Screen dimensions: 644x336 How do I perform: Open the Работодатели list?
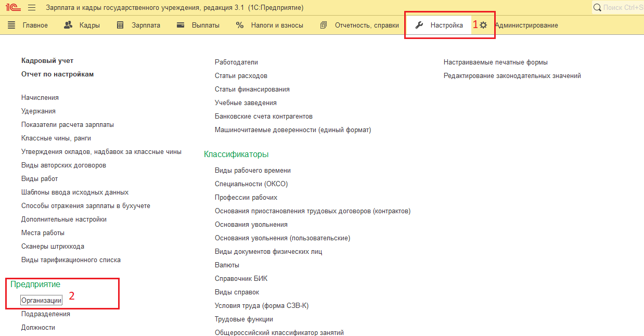[x=236, y=62]
